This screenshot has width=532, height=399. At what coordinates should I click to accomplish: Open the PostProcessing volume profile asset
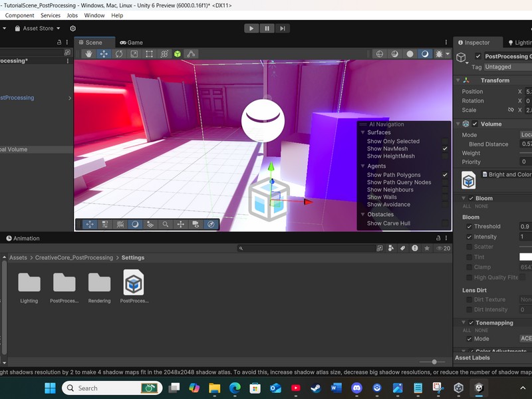(x=134, y=284)
